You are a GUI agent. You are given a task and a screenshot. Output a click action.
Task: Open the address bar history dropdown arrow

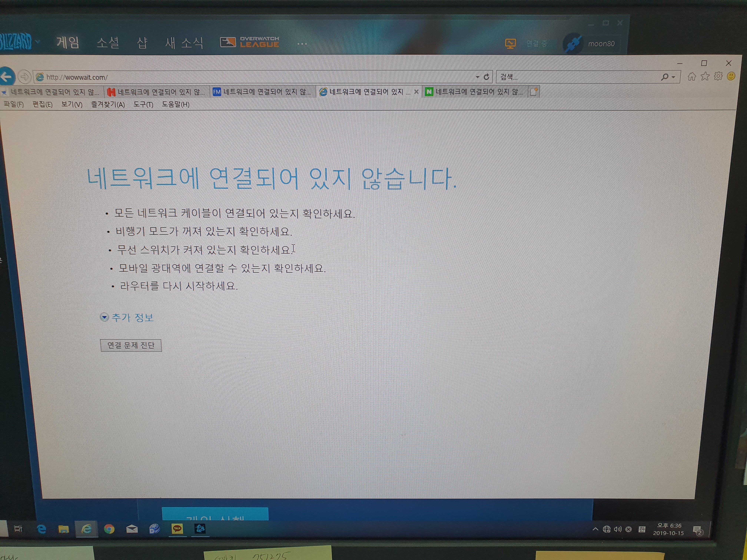coord(477,77)
